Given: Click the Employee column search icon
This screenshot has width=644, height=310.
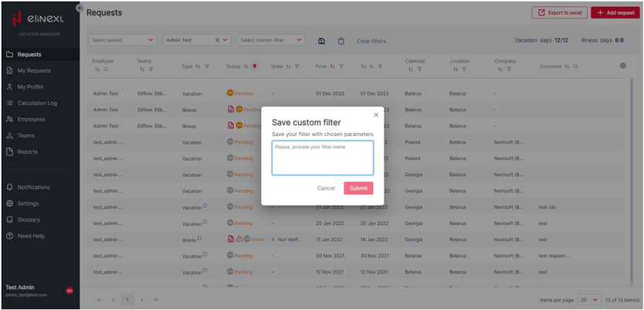Looking at the screenshot, I should pos(107,70).
